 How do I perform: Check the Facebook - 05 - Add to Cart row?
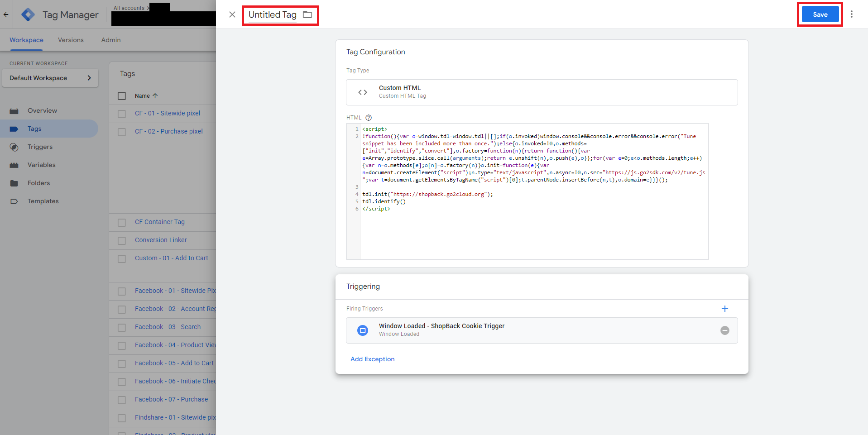click(x=122, y=363)
